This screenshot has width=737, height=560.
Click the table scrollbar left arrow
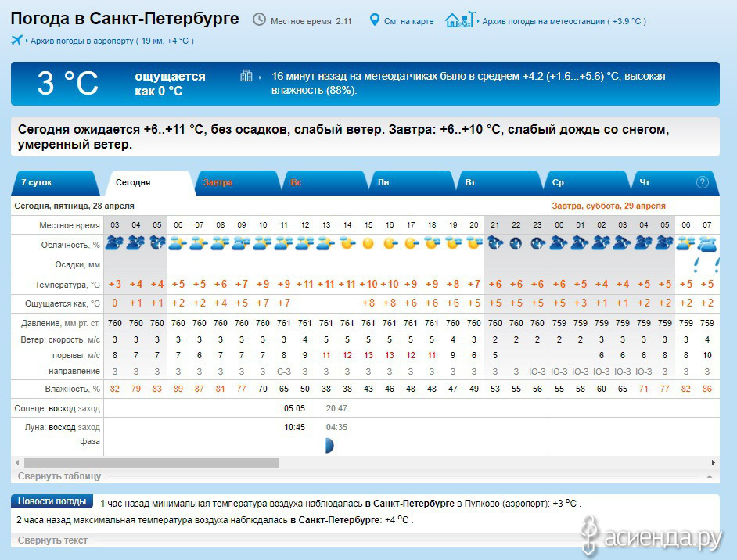[17, 462]
